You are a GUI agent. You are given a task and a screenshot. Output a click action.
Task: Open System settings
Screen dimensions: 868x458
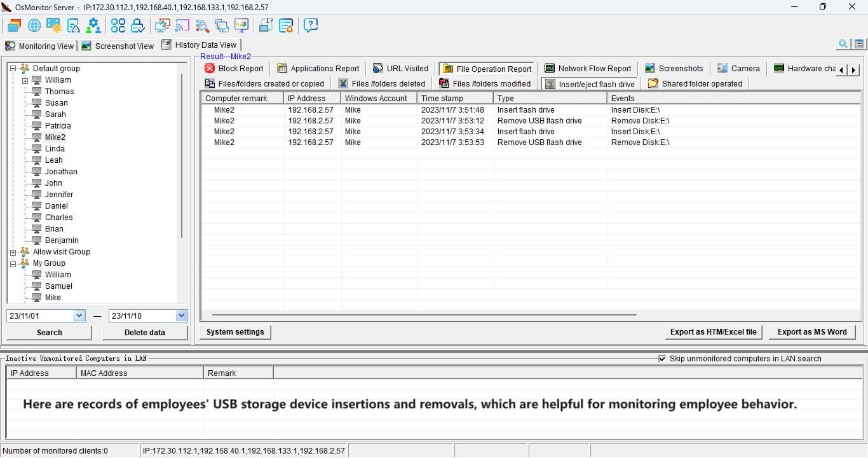[x=235, y=331]
